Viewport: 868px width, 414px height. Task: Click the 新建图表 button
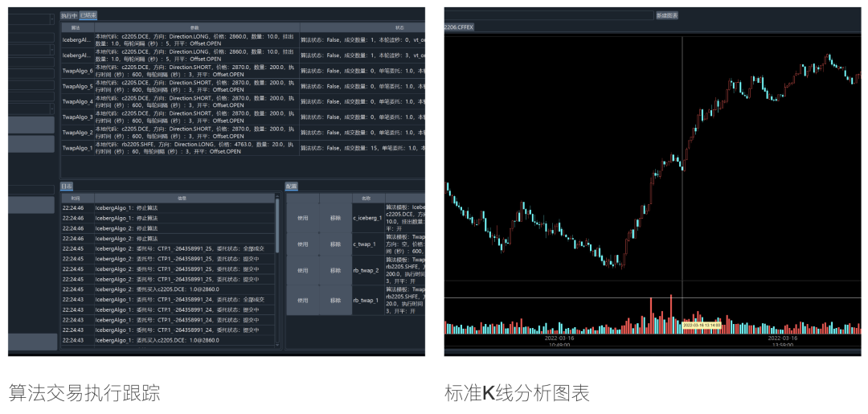point(667,15)
